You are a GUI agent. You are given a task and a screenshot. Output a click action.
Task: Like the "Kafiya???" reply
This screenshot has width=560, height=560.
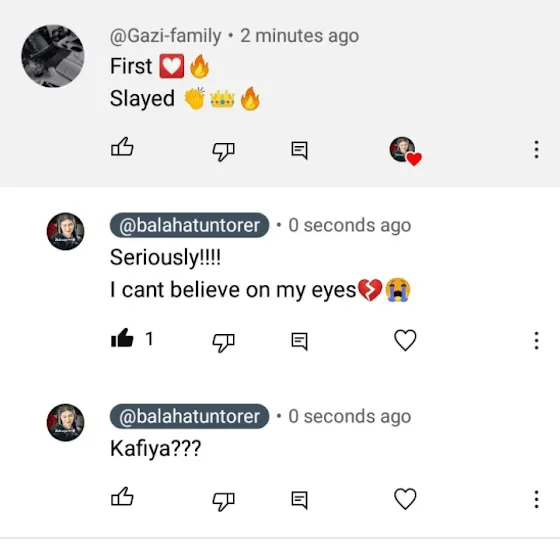pyautogui.click(x=122, y=497)
